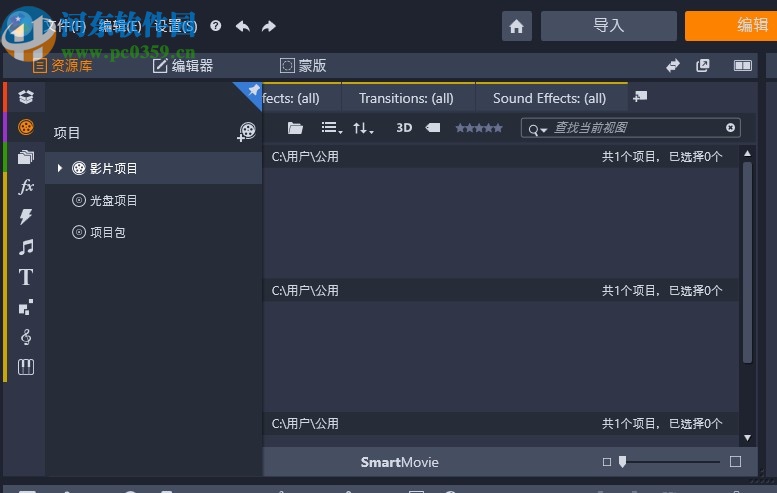
Task: Switch to the 编辑器 editor tab
Action: (183, 65)
